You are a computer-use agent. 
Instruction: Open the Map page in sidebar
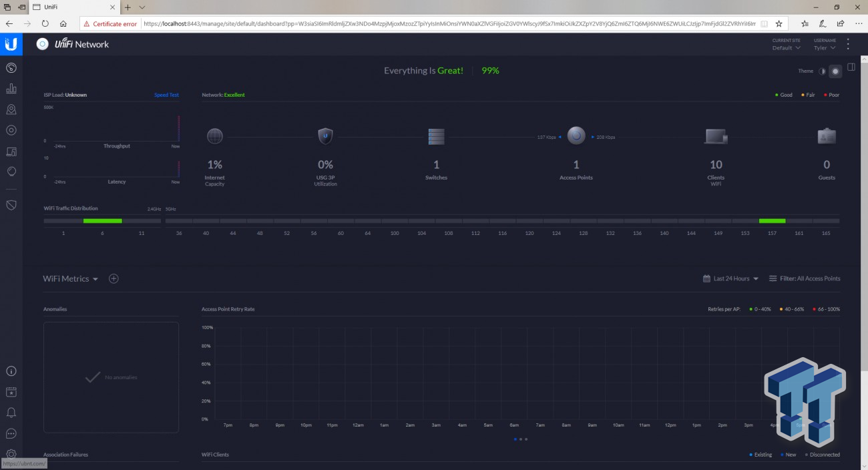pyautogui.click(x=11, y=109)
